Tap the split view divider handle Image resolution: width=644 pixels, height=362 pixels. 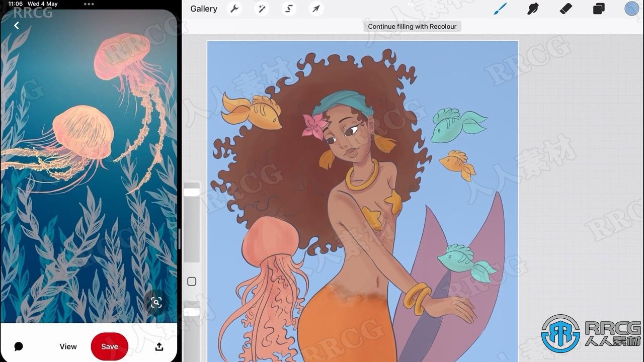(x=180, y=239)
